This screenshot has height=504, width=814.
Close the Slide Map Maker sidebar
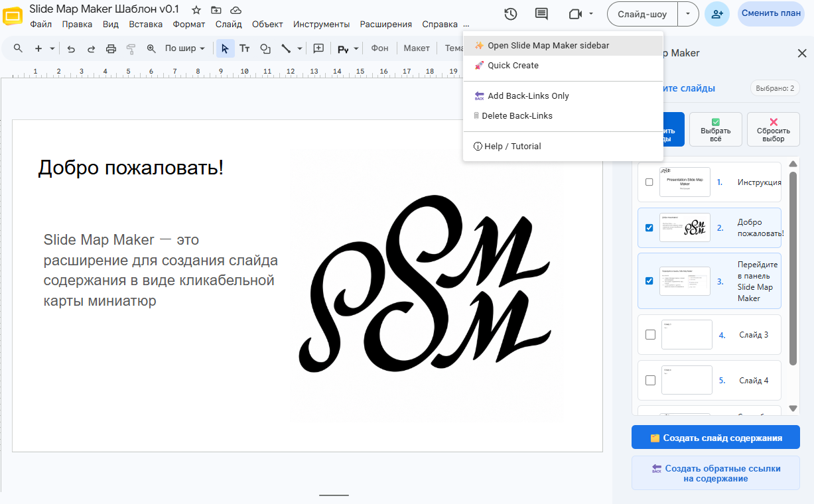pyautogui.click(x=801, y=53)
